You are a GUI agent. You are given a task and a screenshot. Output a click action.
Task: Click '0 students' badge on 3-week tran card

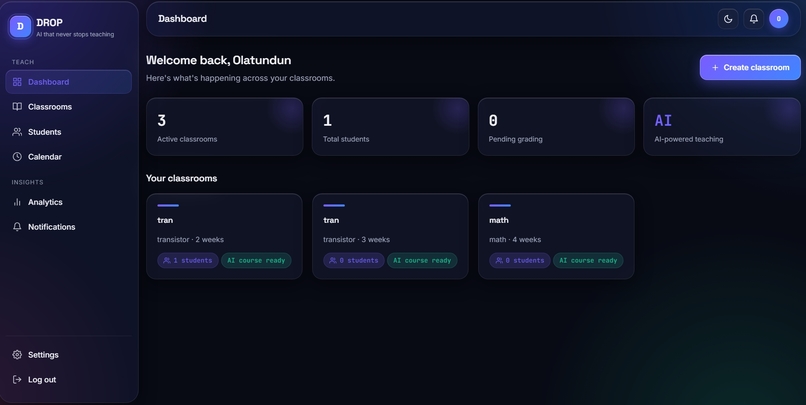354,261
